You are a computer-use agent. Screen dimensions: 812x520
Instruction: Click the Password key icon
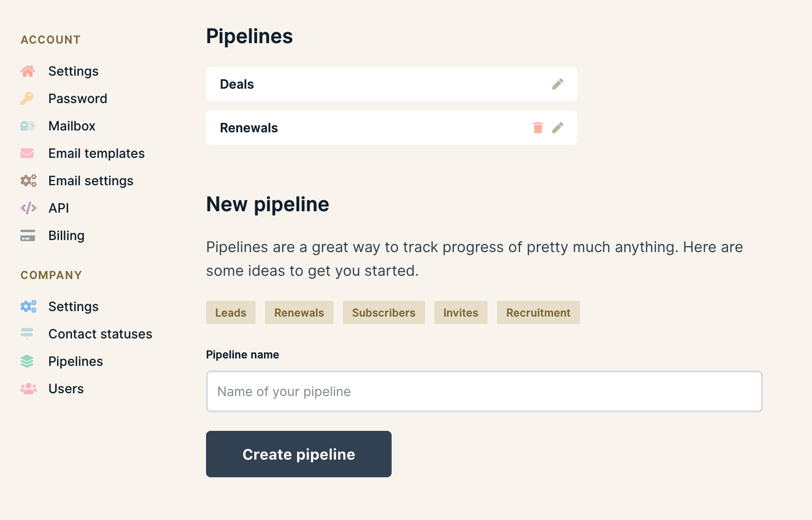tap(28, 98)
